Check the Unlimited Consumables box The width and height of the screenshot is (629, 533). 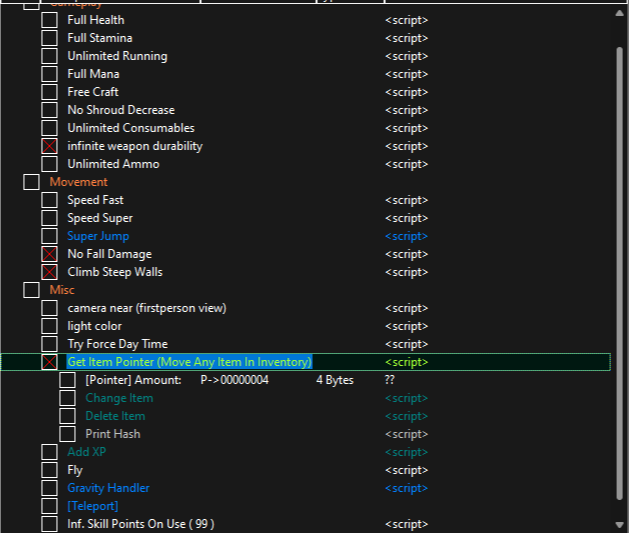click(49, 128)
